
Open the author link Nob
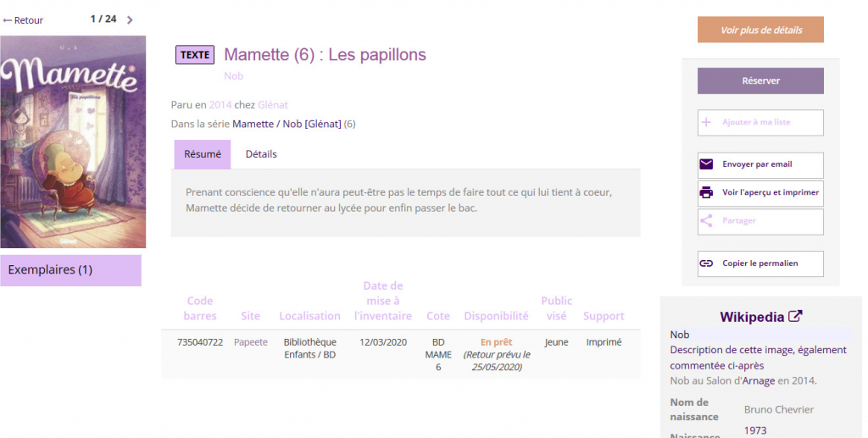[x=234, y=75]
